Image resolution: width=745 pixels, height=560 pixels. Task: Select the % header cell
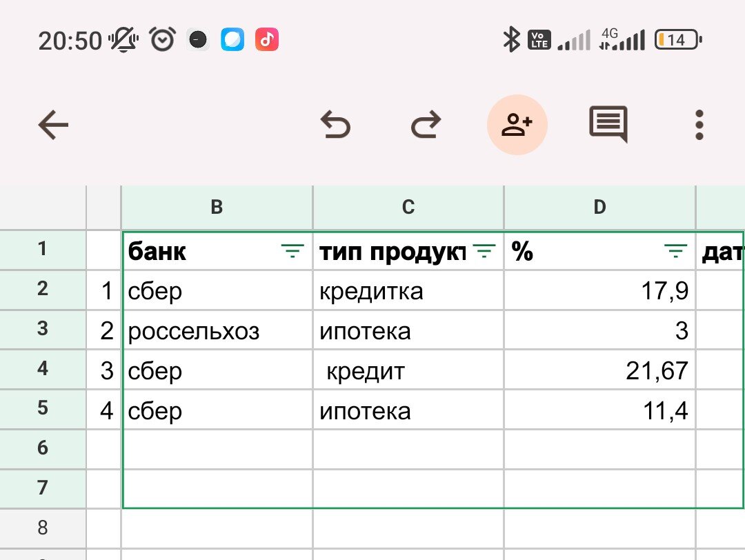(599, 251)
